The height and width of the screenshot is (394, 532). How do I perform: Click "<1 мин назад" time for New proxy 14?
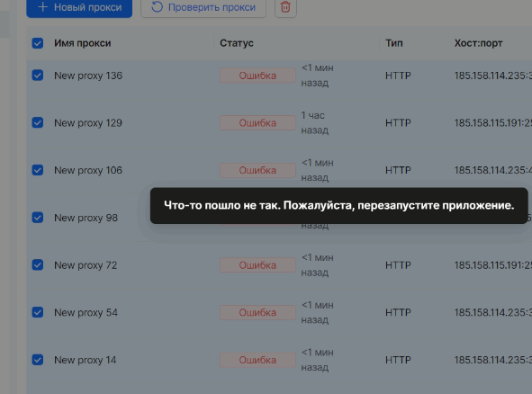[317, 360]
